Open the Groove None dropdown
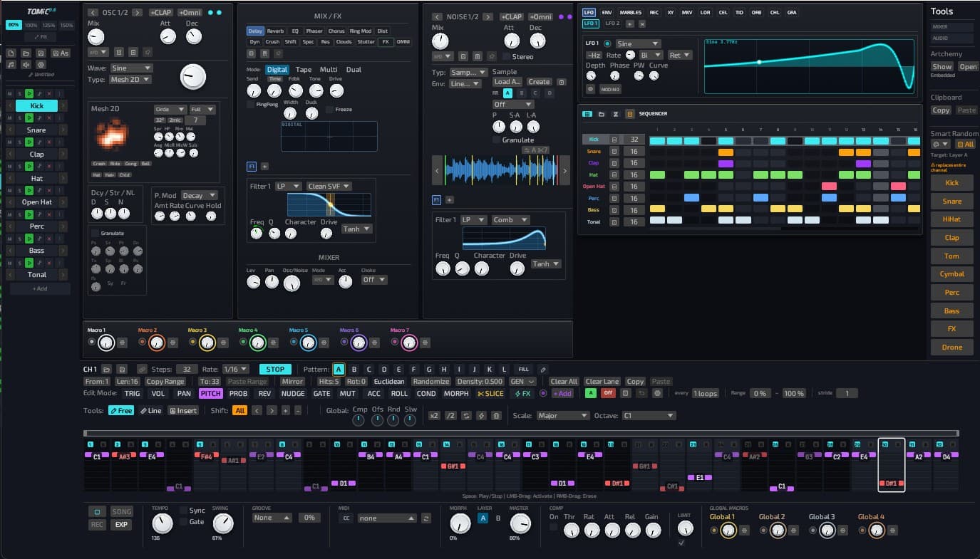 coord(272,518)
